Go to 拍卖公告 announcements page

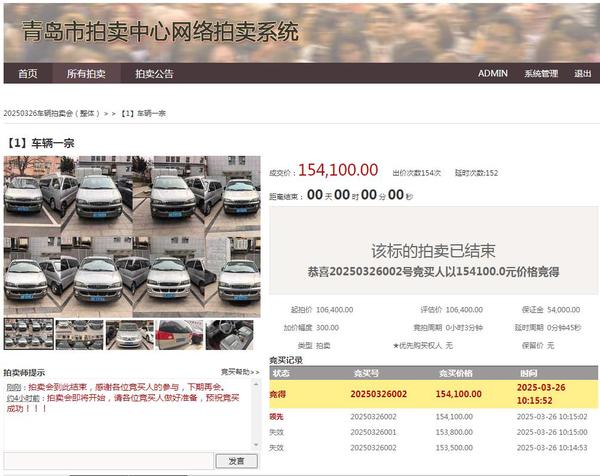click(155, 73)
